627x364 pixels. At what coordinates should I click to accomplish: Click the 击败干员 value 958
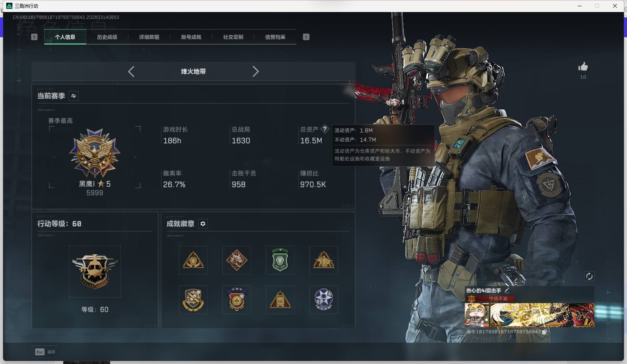[x=239, y=185]
